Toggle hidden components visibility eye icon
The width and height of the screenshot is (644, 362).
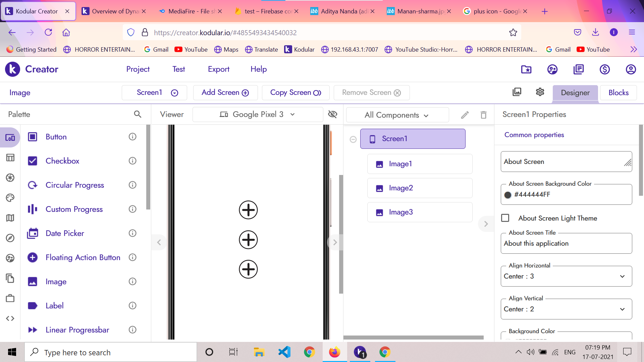tap(332, 114)
